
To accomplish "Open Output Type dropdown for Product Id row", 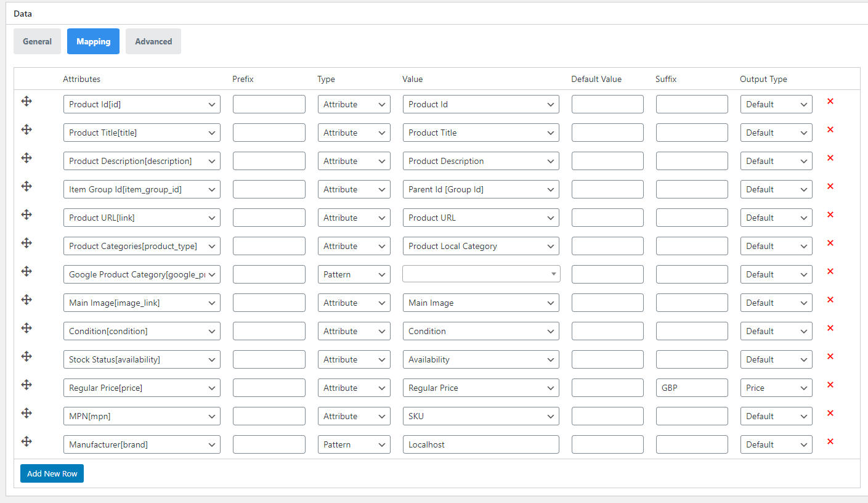I will click(x=776, y=104).
